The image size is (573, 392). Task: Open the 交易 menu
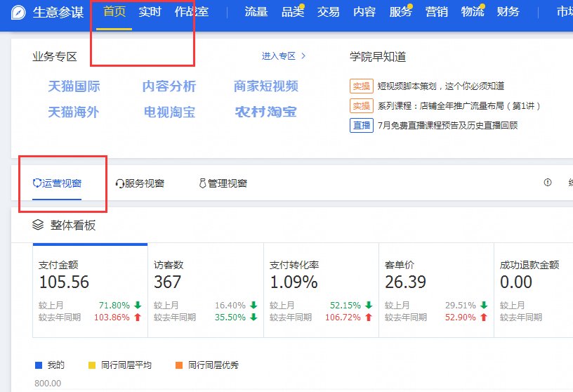pyautogui.click(x=328, y=12)
